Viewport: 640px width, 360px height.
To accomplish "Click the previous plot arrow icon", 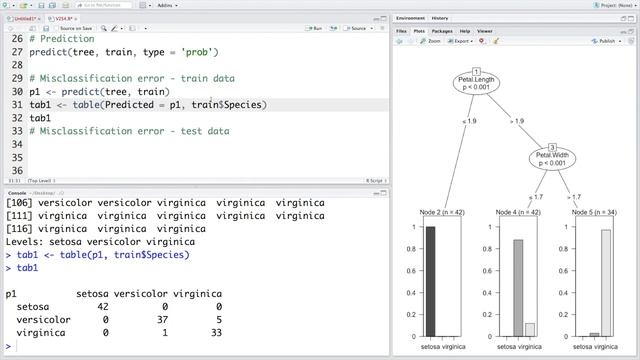I will coord(400,41).
